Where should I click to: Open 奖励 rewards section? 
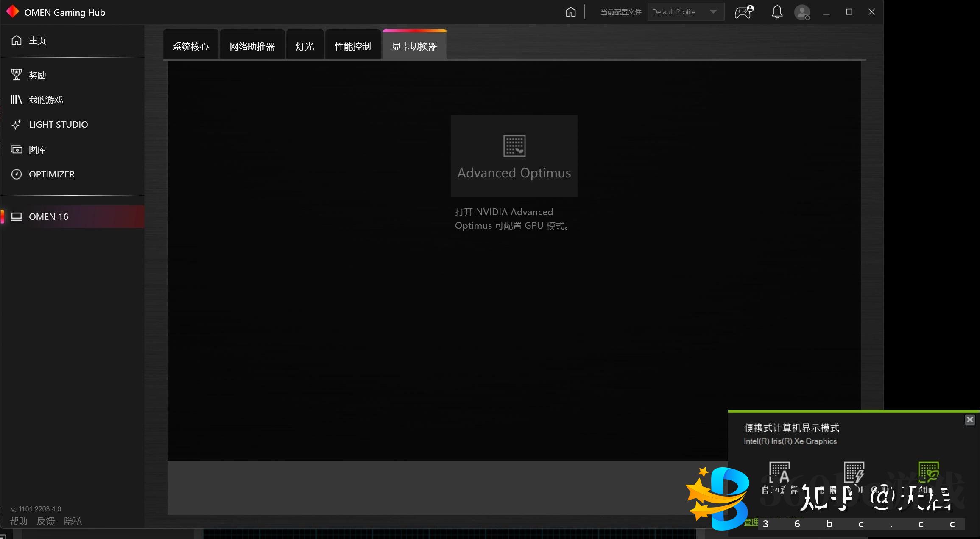pos(37,75)
